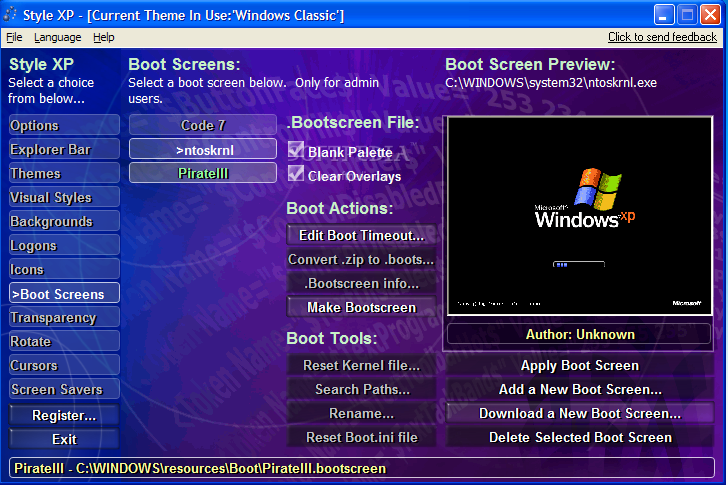Click the PirateIII.bootscreen path status bar

(361, 468)
